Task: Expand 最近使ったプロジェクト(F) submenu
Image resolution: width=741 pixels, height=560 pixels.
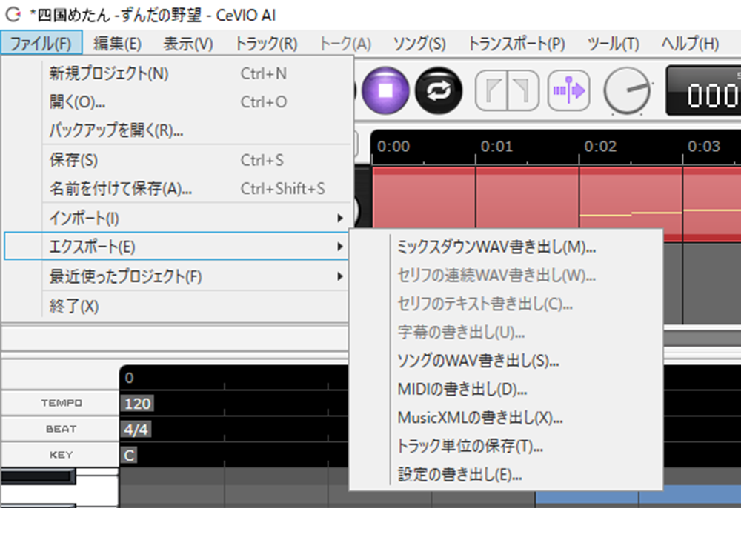Action: tap(178, 276)
